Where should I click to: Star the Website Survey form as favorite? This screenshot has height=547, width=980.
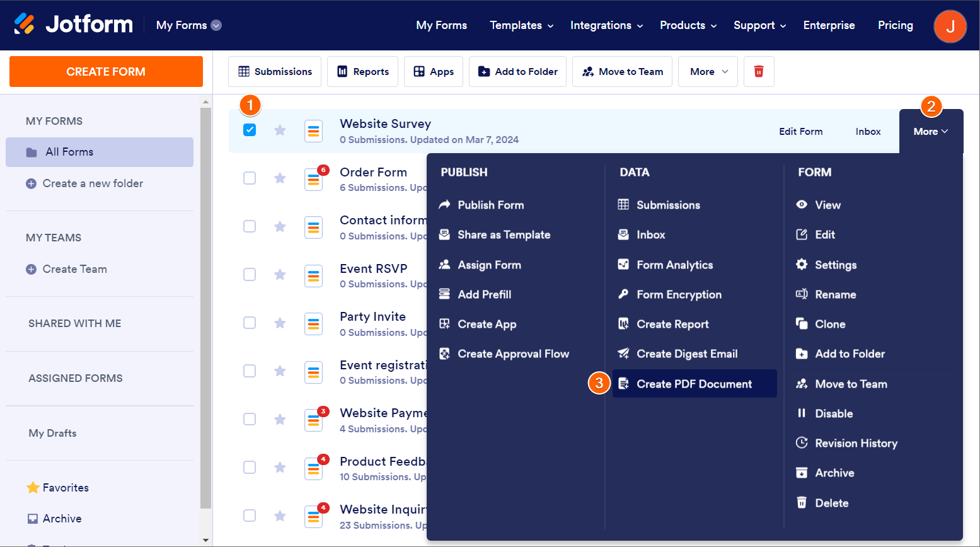[280, 130]
